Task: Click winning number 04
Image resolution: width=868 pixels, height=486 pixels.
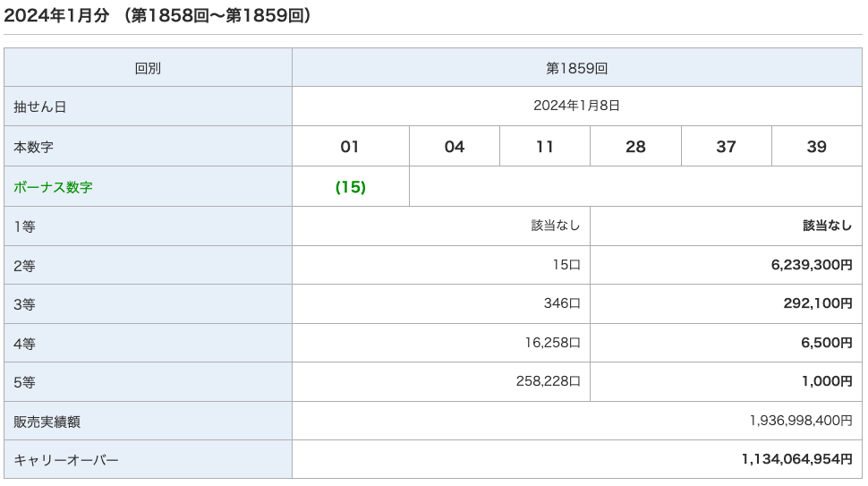Action: pos(455,147)
